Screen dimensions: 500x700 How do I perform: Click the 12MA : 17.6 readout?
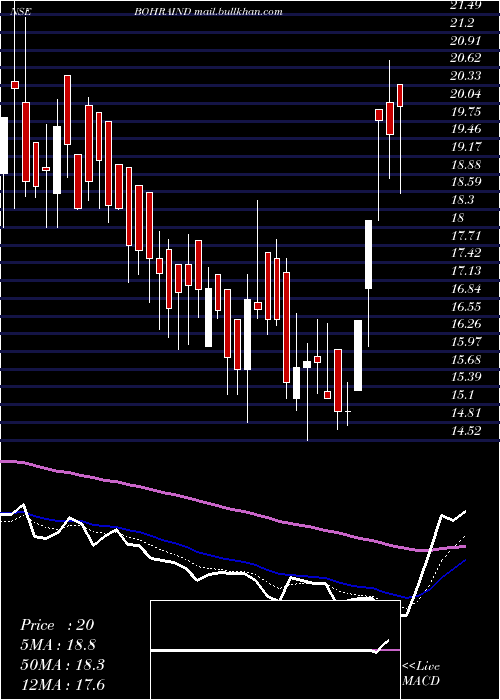(x=62, y=685)
